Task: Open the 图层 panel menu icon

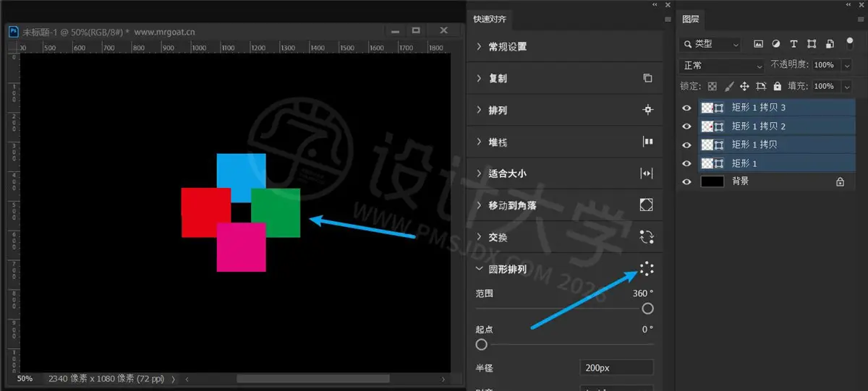Action: (x=860, y=20)
